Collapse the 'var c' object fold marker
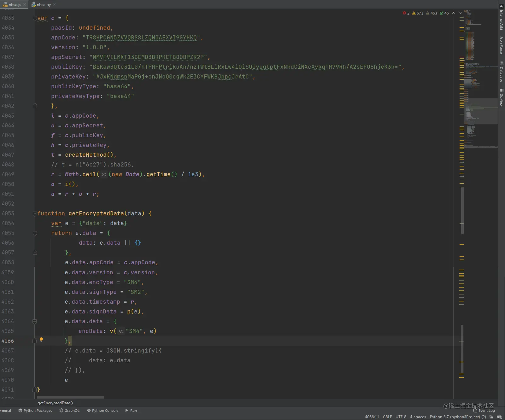The image size is (505, 420). click(x=35, y=18)
